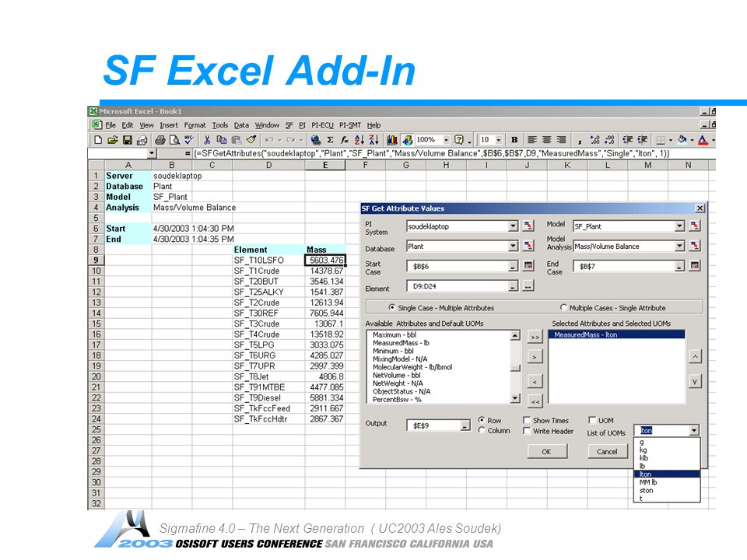Click the picker icon beside PI System field
Viewport: 747px width, 560px height.
pyautogui.click(x=528, y=226)
